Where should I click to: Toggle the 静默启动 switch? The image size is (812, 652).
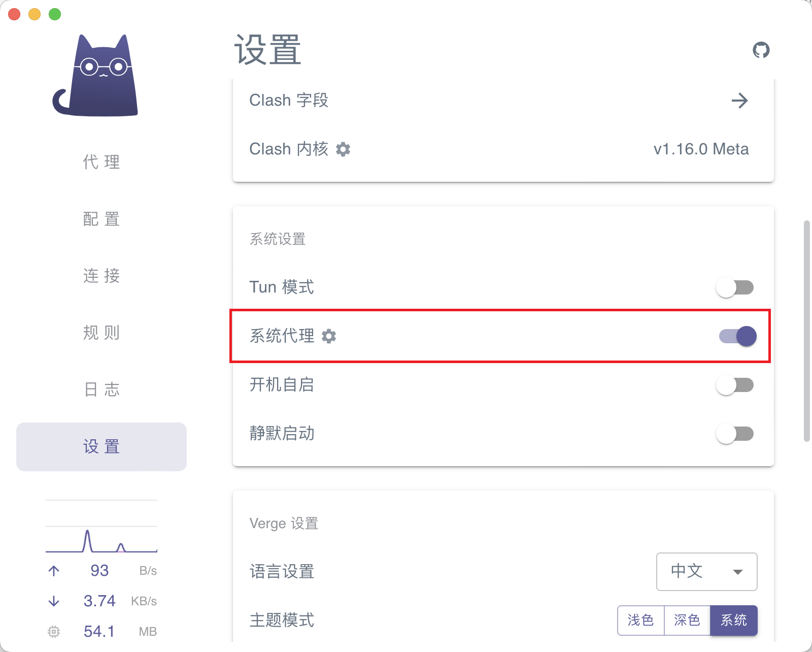[735, 434]
